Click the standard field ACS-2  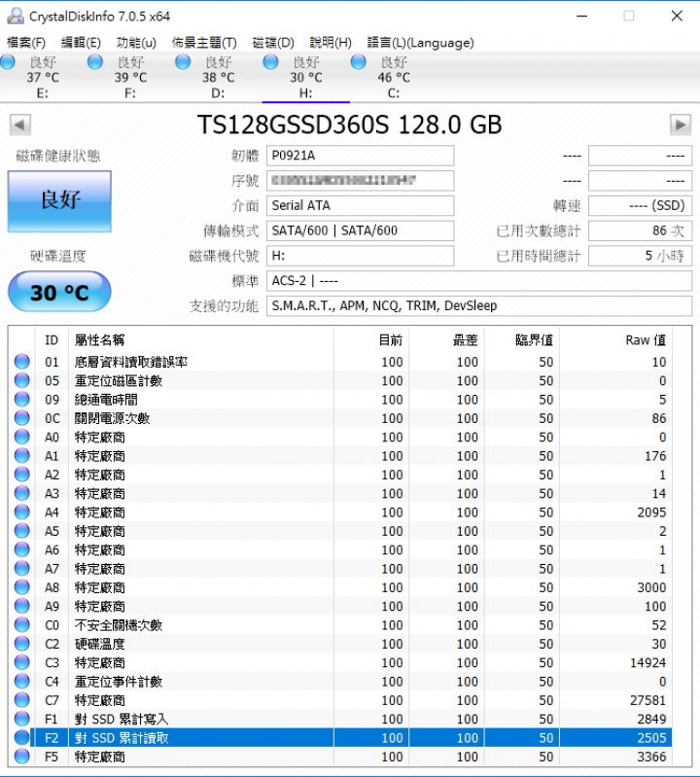479,281
